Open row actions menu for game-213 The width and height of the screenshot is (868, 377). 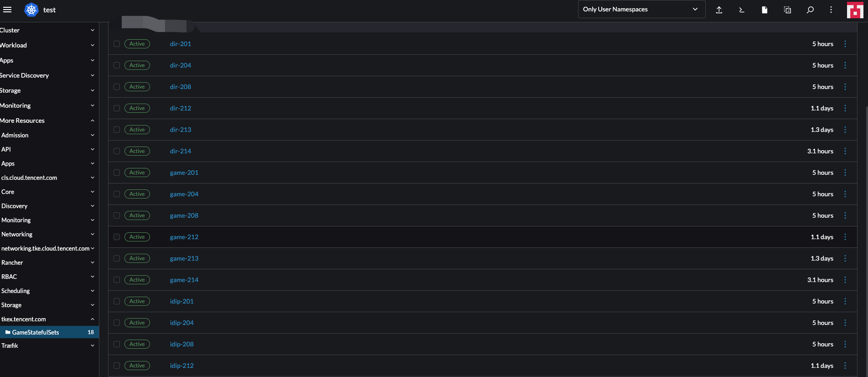[845, 258]
